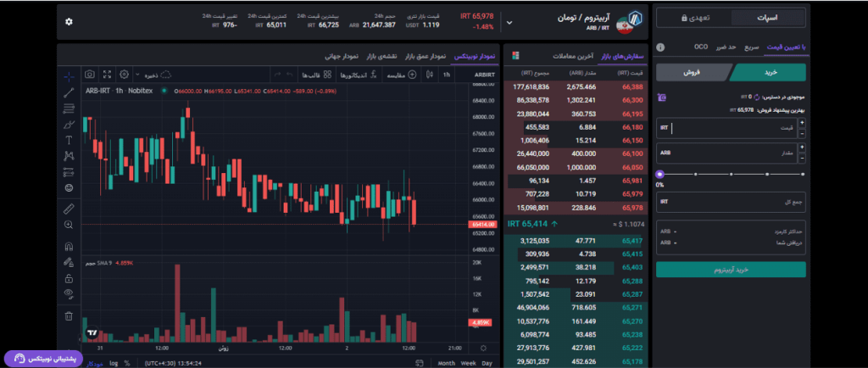Expand the ARB/IRT market pair dropdown
This screenshot has height=368, width=868.
509,23
